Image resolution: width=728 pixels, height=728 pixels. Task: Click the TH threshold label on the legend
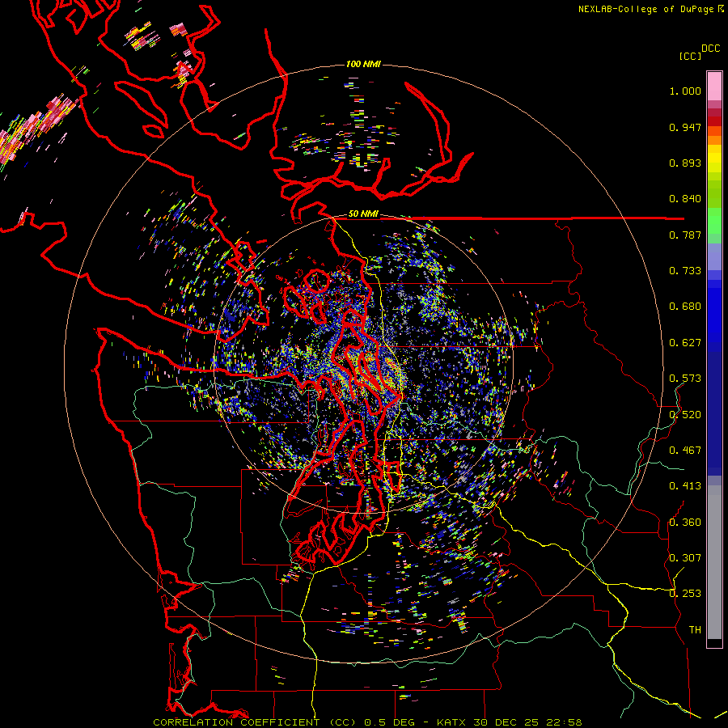coord(695,630)
